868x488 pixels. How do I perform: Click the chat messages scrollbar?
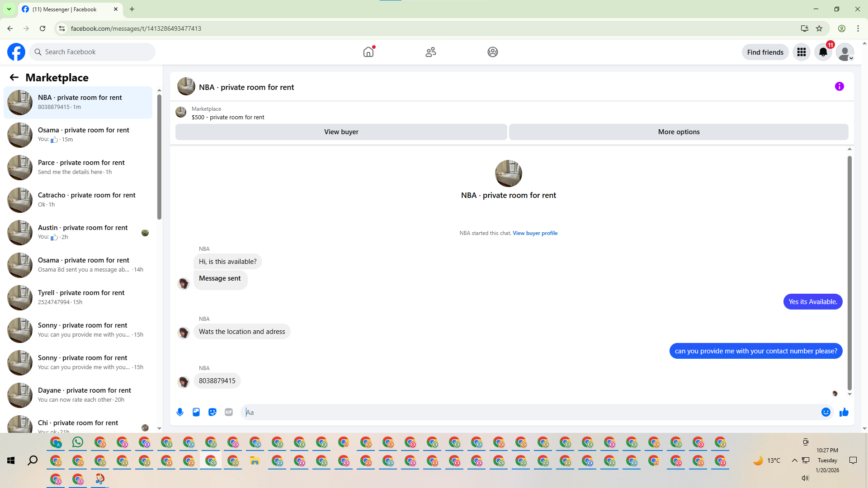849,273
